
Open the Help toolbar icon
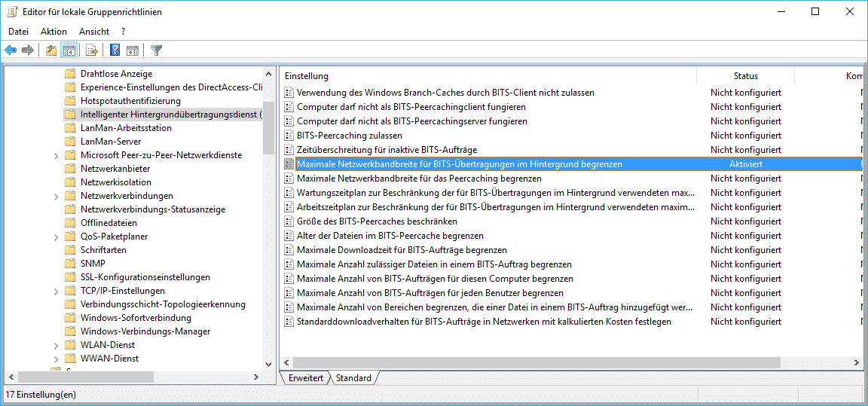coord(115,50)
